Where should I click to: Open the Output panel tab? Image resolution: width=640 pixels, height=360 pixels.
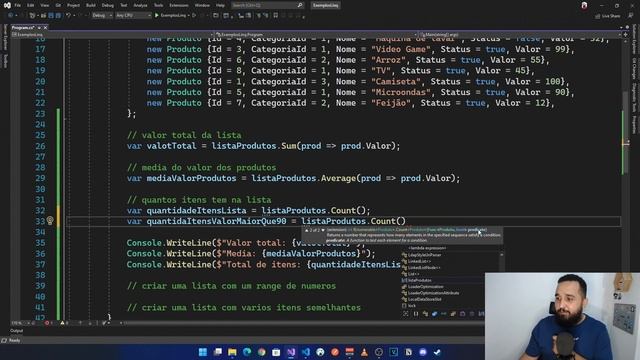point(17,331)
